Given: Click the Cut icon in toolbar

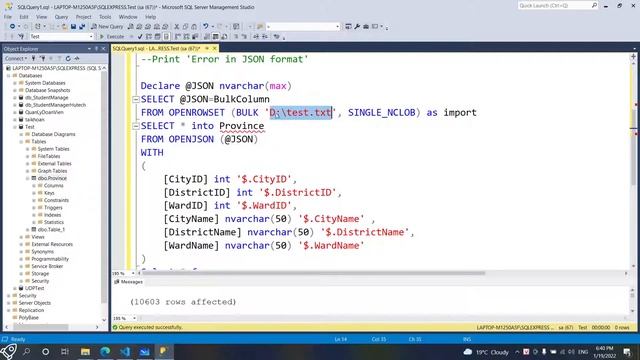Looking at the screenshot, I should [x=177, y=27].
